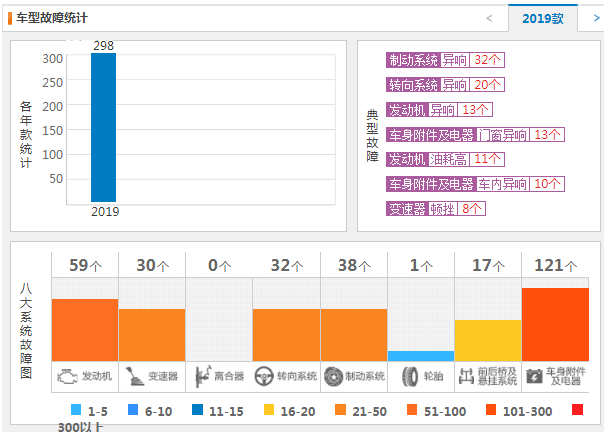Click the 转向系统 32个 system bar

point(286,335)
